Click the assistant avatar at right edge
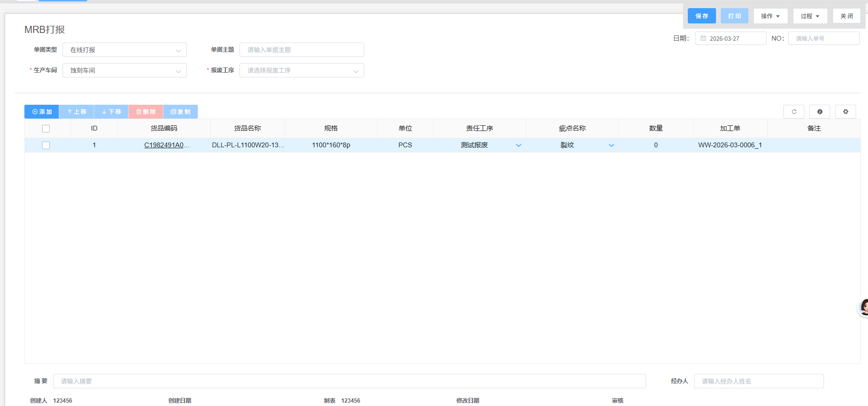 click(864, 307)
